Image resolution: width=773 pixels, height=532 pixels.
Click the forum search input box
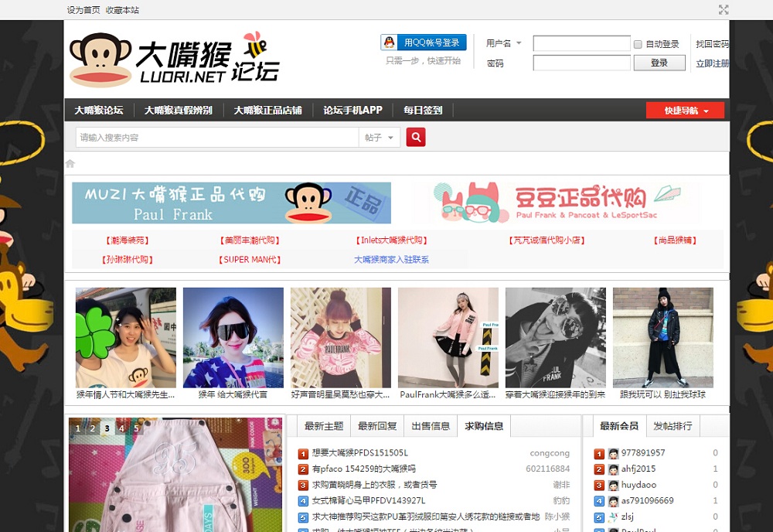pos(217,138)
